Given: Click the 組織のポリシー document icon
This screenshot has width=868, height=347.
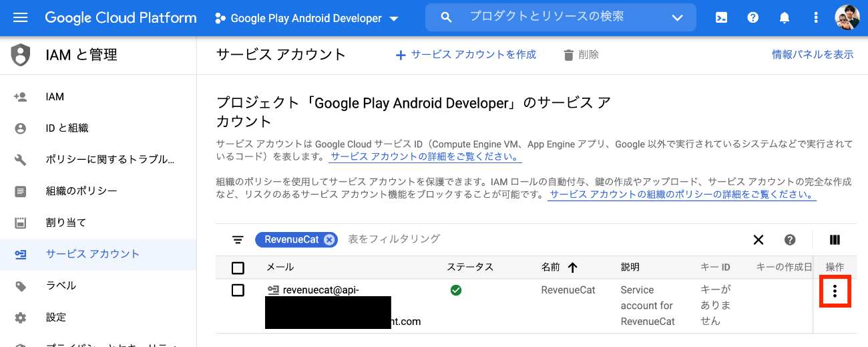Looking at the screenshot, I should coord(21,191).
